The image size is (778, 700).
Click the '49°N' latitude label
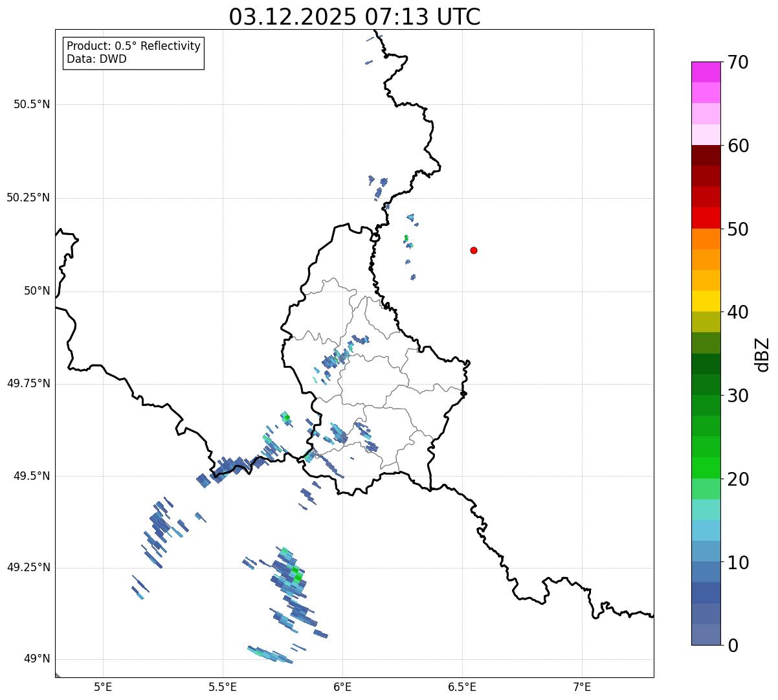tap(37, 659)
